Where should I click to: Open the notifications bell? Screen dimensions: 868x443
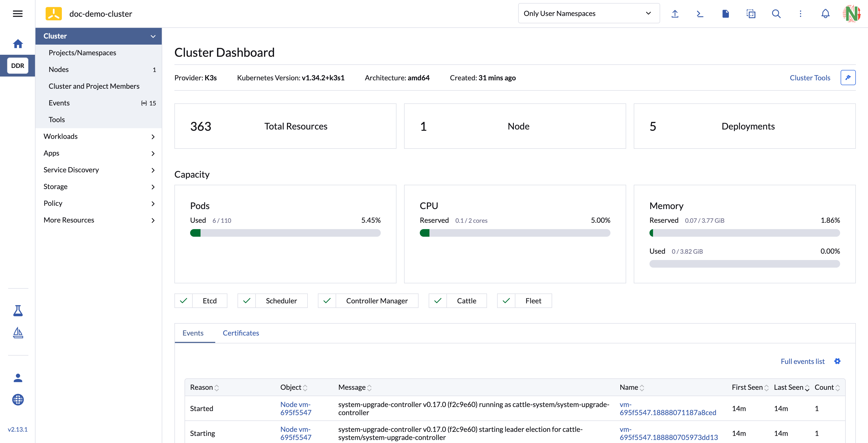click(825, 14)
